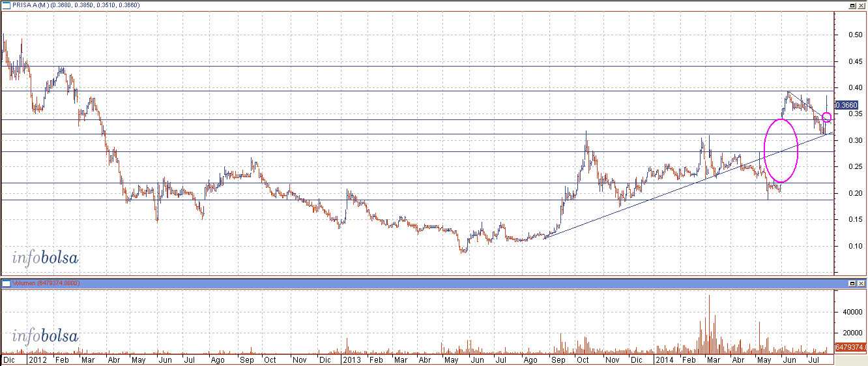
Task: Click the 0.45 price axis label
Action: tap(854, 61)
